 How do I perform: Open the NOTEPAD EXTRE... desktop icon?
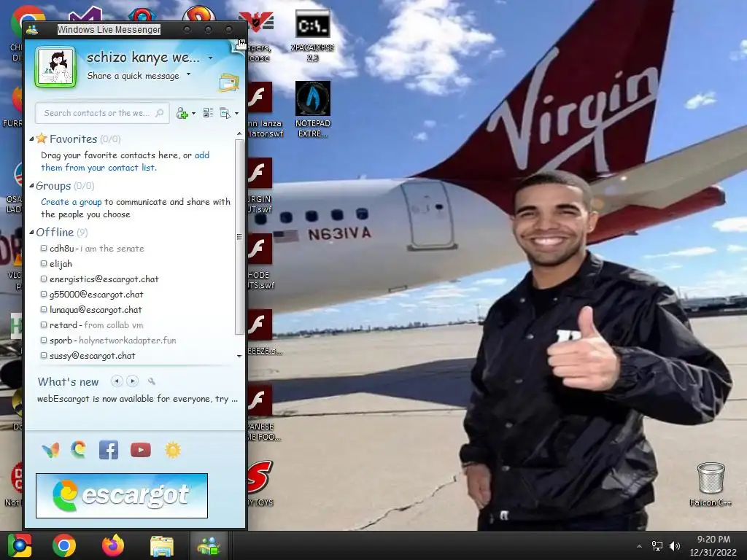click(312, 109)
